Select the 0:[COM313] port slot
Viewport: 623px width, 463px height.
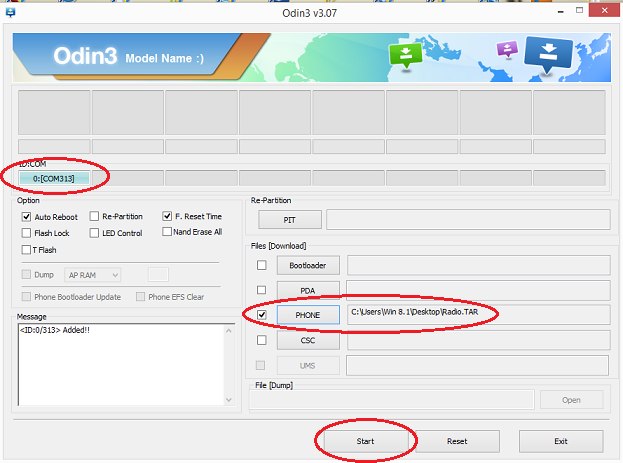click(x=54, y=179)
